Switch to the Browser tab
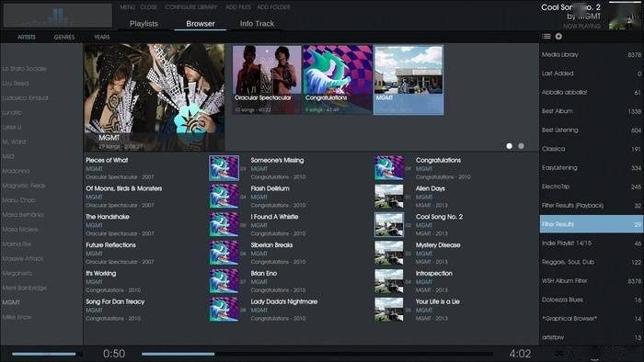This screenshot has width=644, height=362. pos(201,24)
